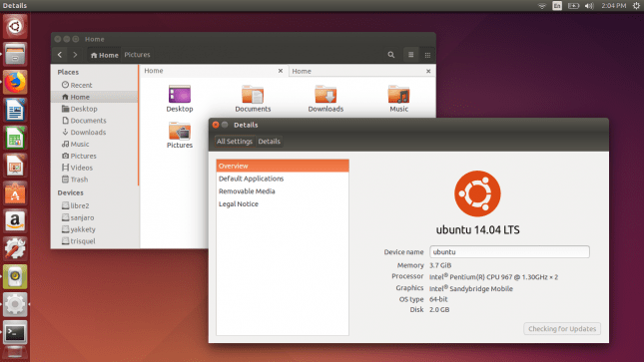Screen dimensions: 644x362
Task: Open trisquel device in sidebar
Action: (x=95, y=241)
